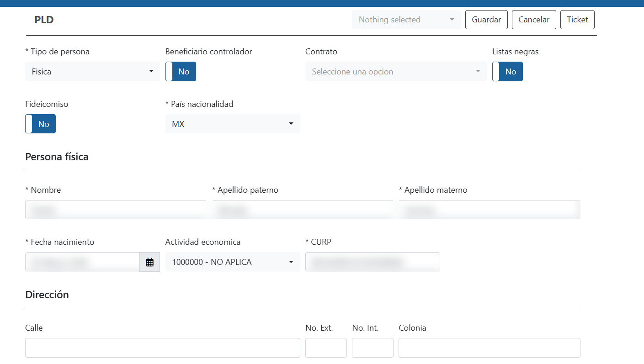This screenshot has width=644, height=364.
Task: Open the date picker calendar icon
Action: tap(149, 262)
